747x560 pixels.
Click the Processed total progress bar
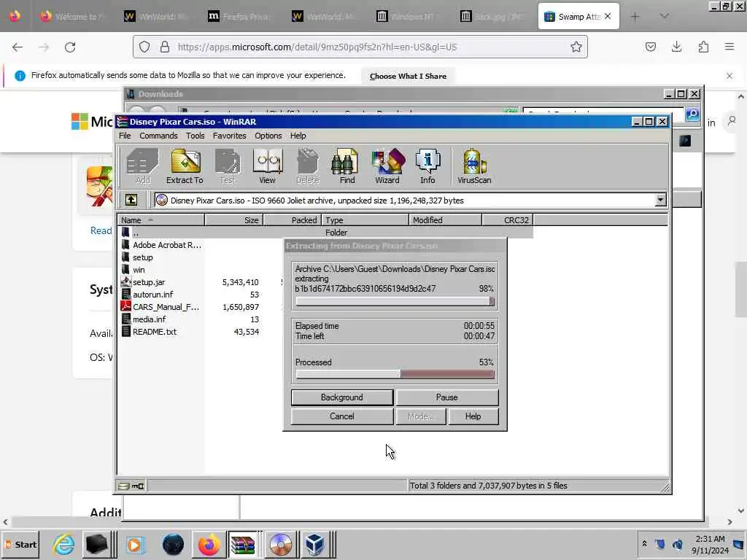(x=395, y=374)
